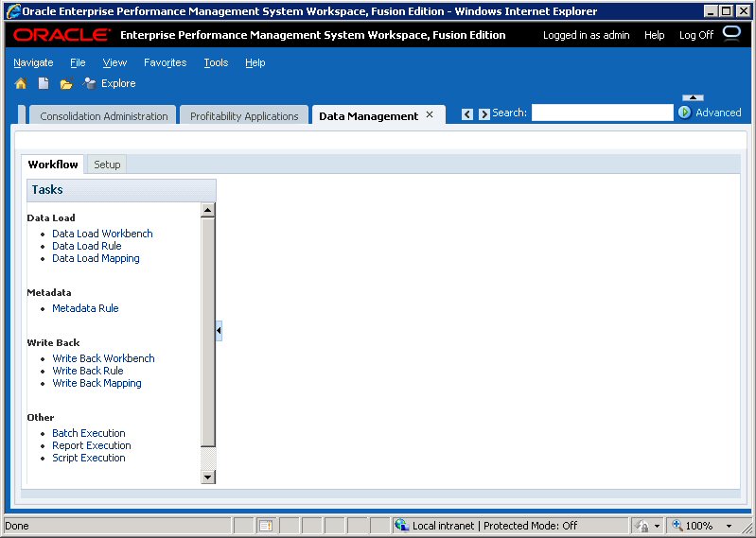Click the Advanced search link
The image size is (756, 538).
pyautogui.click(x=718, y=113)
